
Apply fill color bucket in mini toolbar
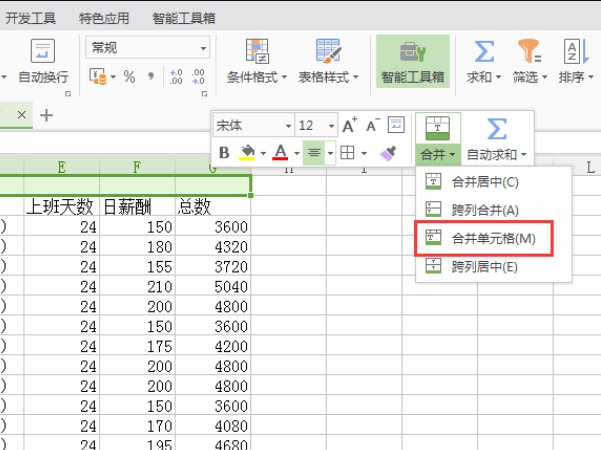[x=247, y=153]
